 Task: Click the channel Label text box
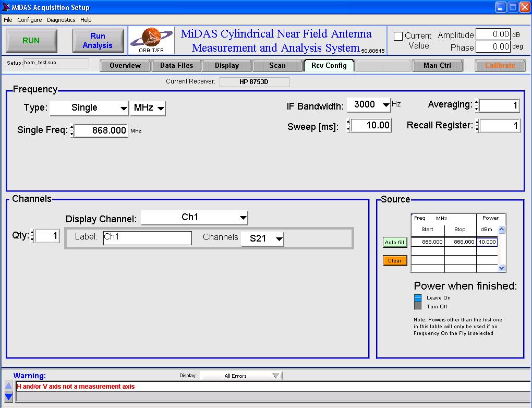click(x=147, y=238)
